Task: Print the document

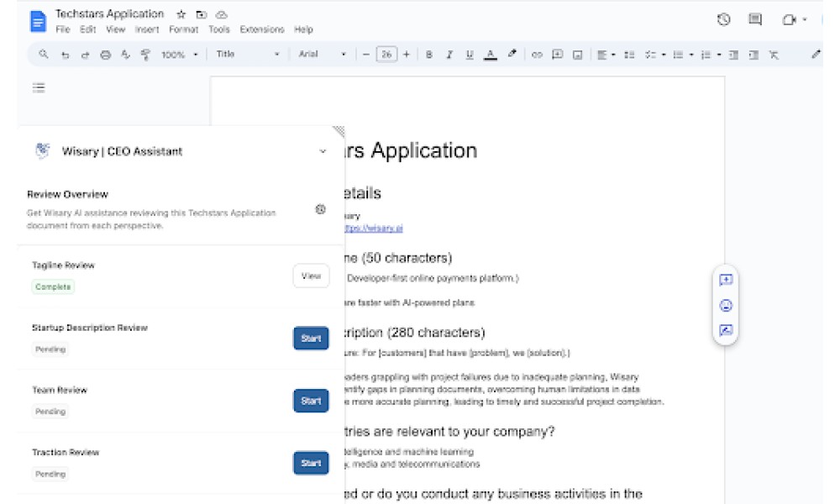Action: (x=106, y=55)
